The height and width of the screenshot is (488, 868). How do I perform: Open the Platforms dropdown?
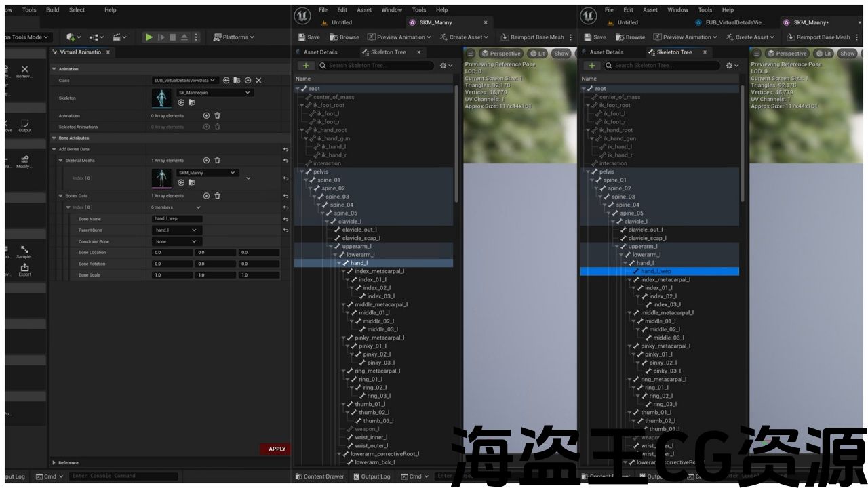click(234, 37)
